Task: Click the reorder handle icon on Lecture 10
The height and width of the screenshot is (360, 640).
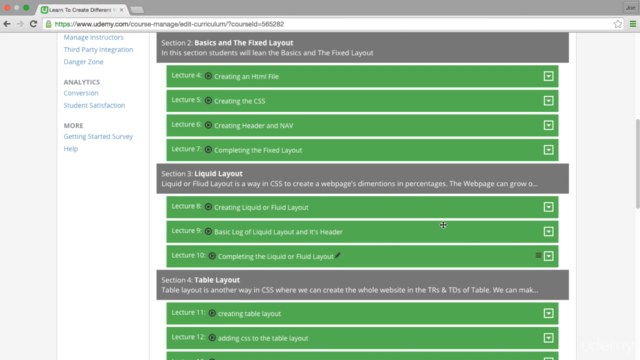Action: 538,256
